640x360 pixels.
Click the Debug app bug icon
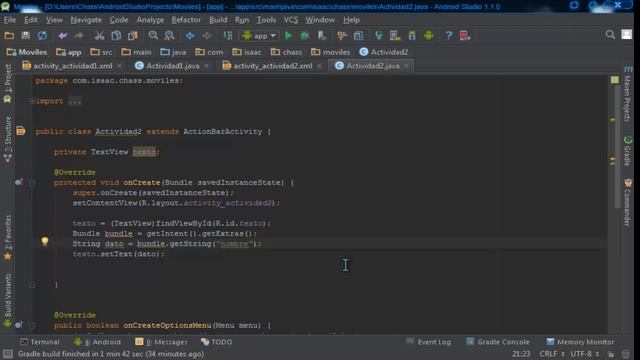click(x=304, y=36)
